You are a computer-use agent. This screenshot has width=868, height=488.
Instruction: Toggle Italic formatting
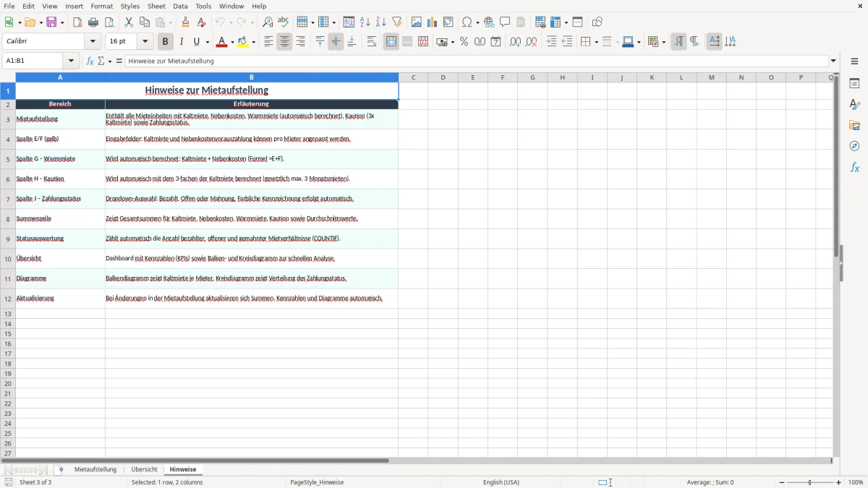[182, 42]
